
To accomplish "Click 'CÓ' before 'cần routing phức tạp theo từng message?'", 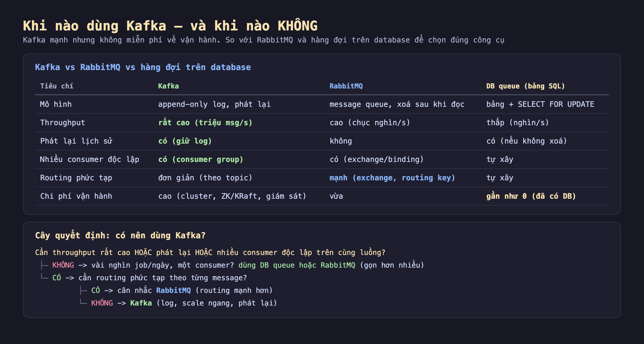I will (57, 277).
